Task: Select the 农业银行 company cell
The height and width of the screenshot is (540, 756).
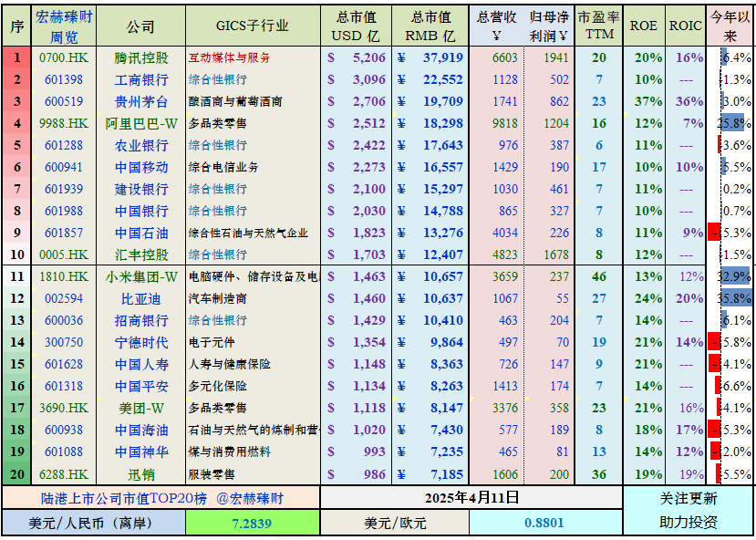Action: click(x=140, y=145)
